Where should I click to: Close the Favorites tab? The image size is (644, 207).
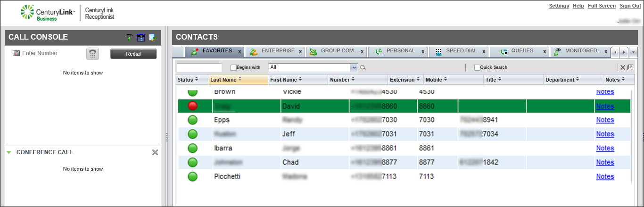[239, 51]
